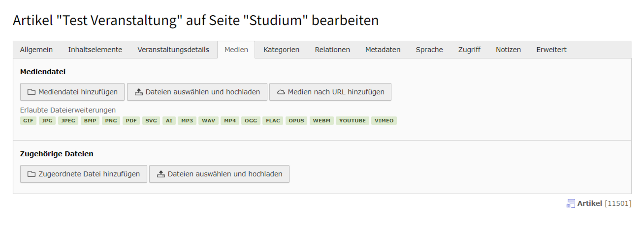Click the GIF extension badge
The width and height of the screenshot is (644, 226).
click(28, 121)
